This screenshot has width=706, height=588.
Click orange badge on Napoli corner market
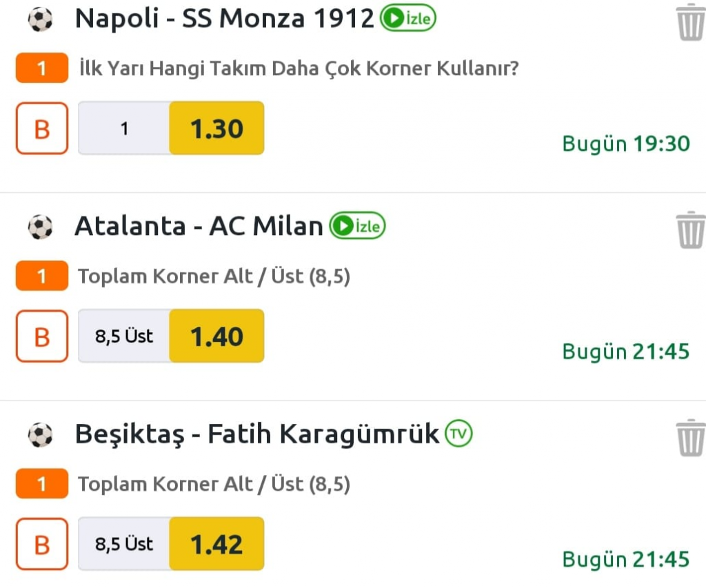coord(41,68)
